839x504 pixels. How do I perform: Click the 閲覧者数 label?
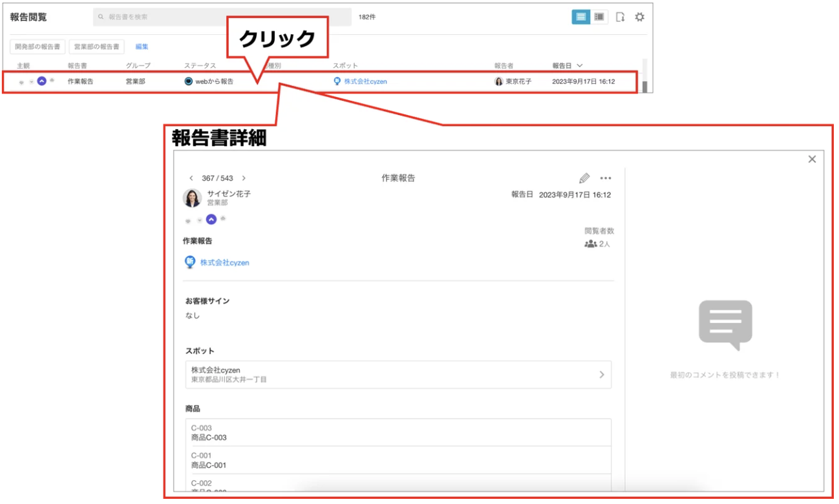click(x=599, y=231)
